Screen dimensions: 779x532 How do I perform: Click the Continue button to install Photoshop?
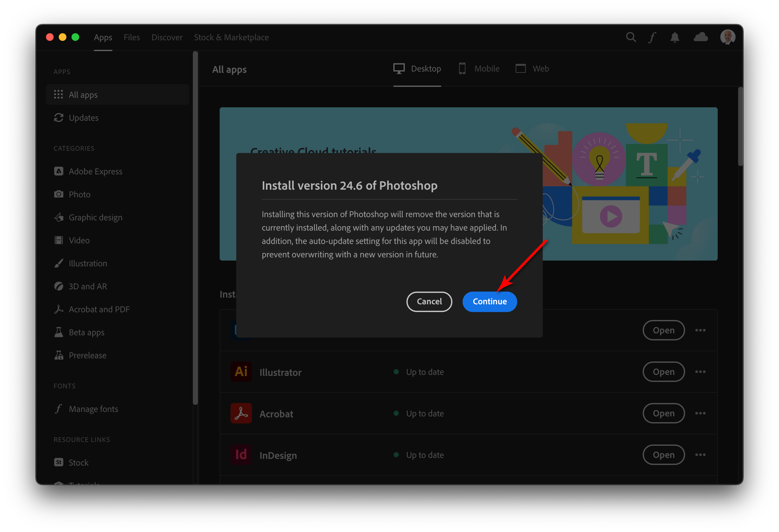point(489,301)
